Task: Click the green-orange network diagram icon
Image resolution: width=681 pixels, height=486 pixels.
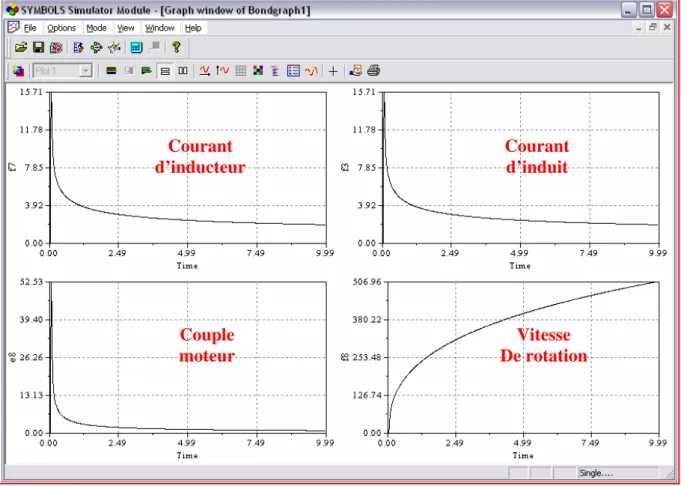Action: click(96, 47)
